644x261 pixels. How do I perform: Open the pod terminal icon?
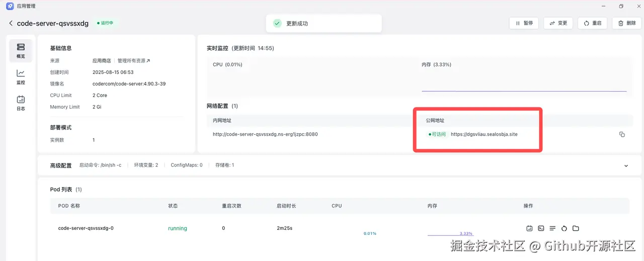[x=541, y=228]
